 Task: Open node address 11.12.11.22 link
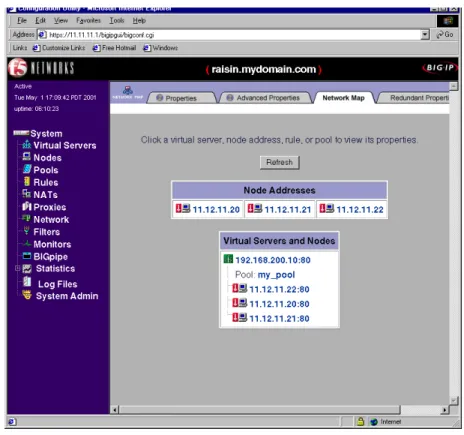click(x=360, y=209)
